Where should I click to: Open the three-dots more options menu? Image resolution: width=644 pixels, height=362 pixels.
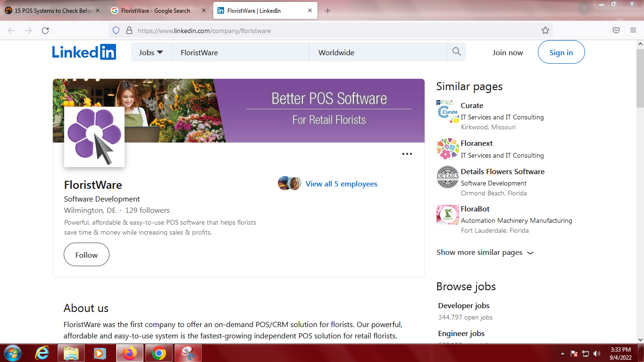[x=407, y=154]
